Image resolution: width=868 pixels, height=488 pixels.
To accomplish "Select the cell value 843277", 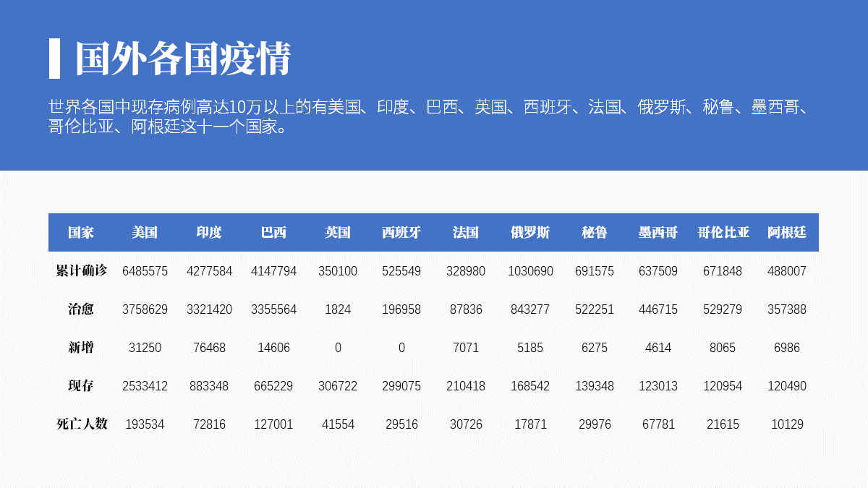I will (x=530, y=309).
